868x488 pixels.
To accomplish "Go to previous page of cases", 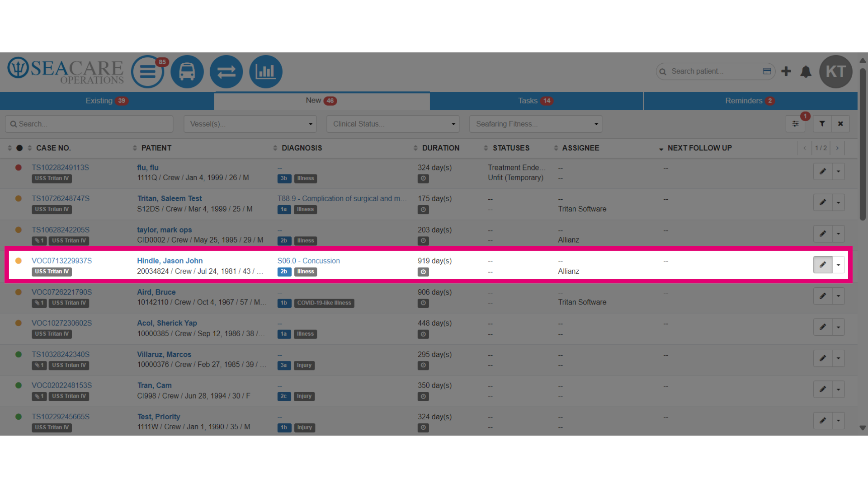I will coord(805,148).
